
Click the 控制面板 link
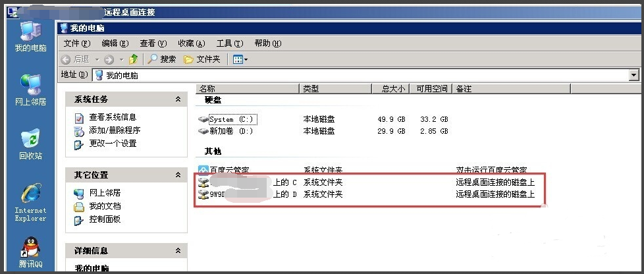pos(105,219)
